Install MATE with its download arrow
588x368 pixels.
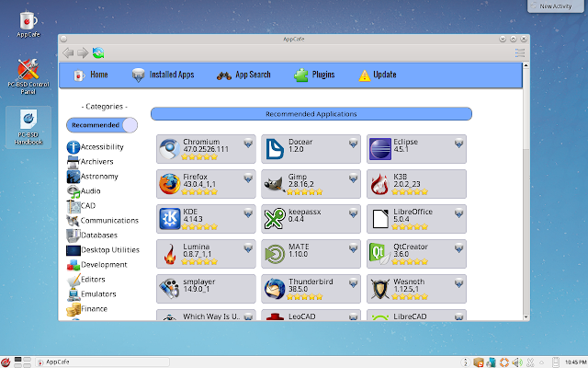(x=353, y=247)
